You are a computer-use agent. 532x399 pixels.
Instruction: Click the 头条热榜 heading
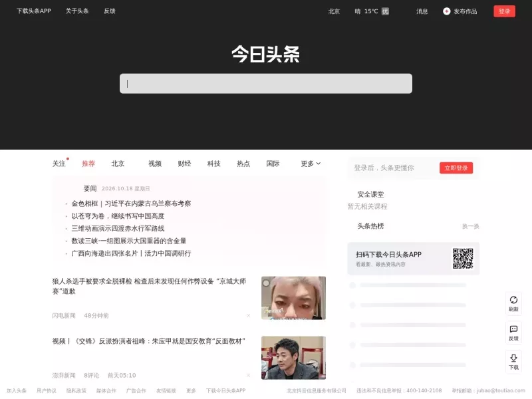[370, 226]
